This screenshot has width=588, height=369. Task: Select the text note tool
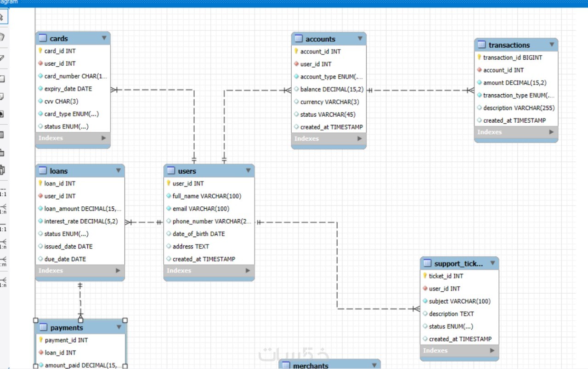[2, 97]
